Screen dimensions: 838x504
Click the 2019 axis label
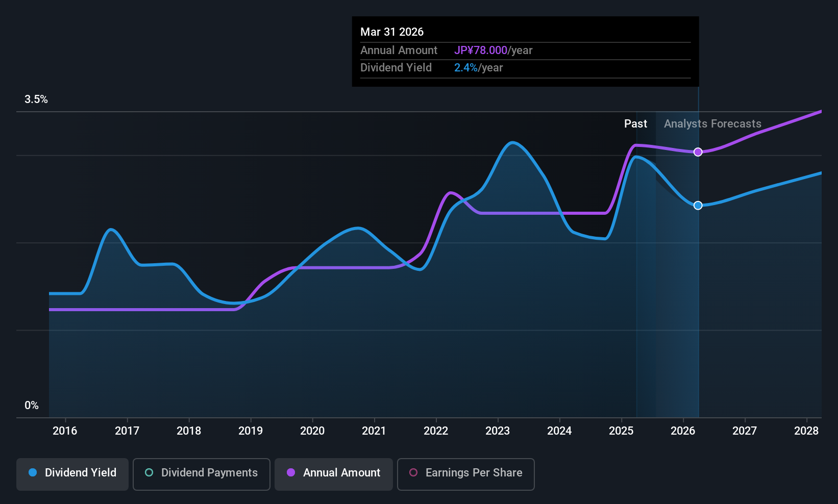tap(251, 431)
